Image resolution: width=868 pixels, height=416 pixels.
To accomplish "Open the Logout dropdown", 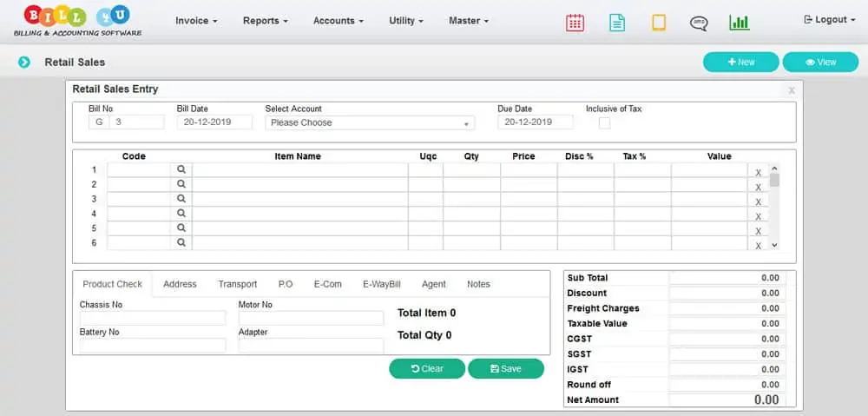I will click(829, 19).
